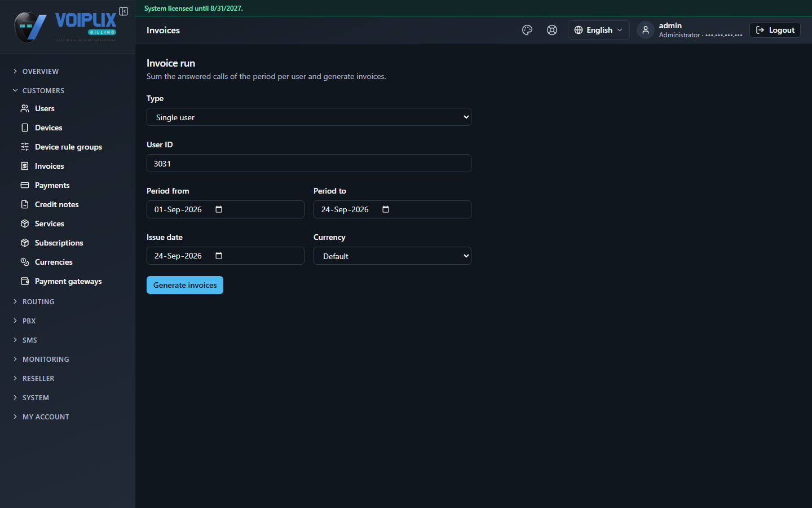The image size is (812, 508).
Task: Click the Users sidebar icon
Action: (25, 108)
